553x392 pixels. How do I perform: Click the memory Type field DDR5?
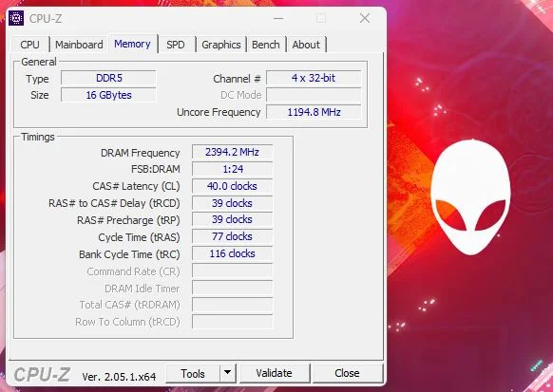tap(108, 78)
